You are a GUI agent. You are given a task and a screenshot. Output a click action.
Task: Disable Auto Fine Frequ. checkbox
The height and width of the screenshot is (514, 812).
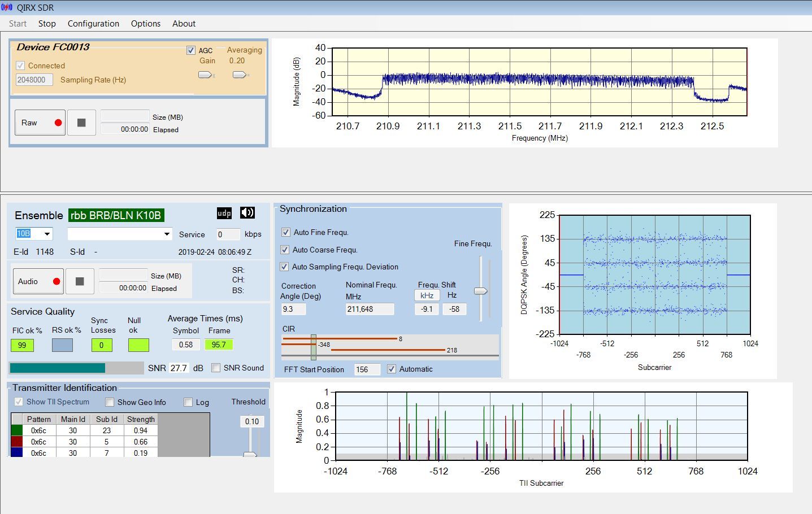(285, 232)
